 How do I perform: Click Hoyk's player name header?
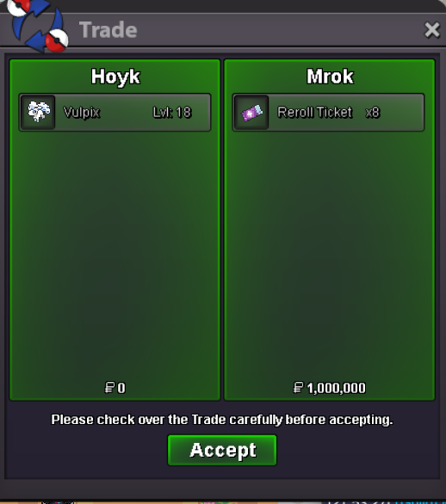pos(115,77)
